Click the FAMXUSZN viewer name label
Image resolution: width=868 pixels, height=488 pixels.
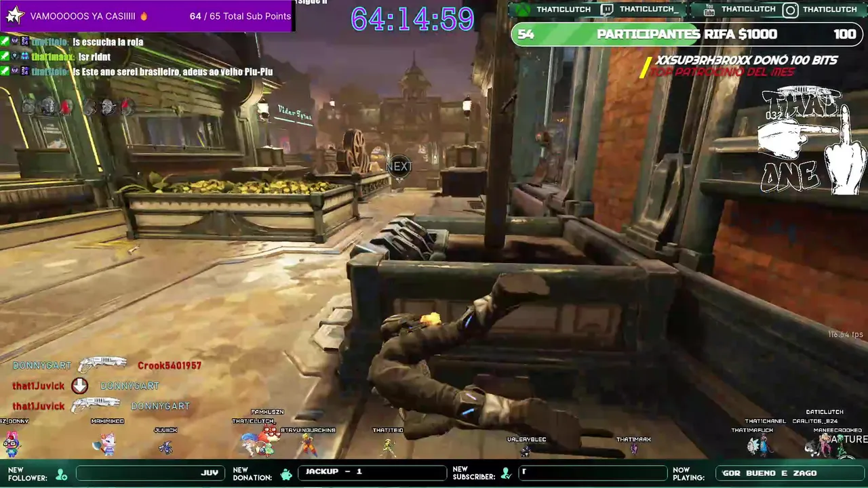click(x=267, y=412)
